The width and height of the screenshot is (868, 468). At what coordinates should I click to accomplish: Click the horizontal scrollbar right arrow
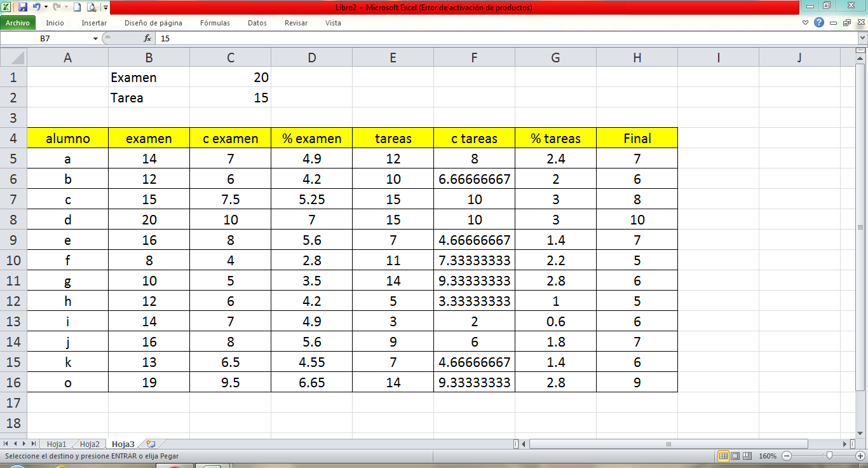coord(846,444)
